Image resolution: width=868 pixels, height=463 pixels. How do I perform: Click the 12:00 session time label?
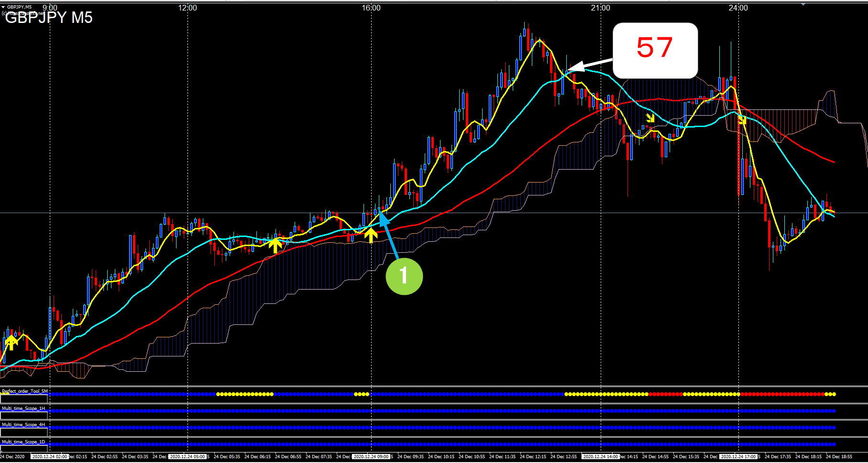187,8
